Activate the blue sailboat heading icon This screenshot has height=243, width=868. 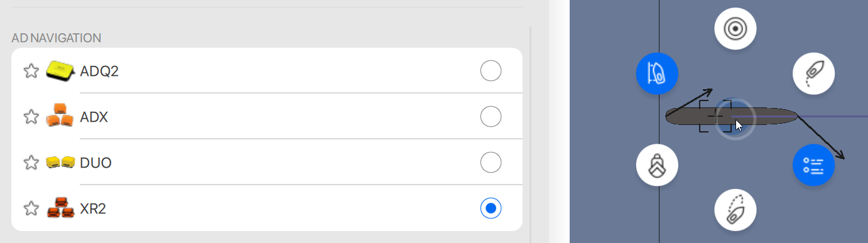pos(657,73)
